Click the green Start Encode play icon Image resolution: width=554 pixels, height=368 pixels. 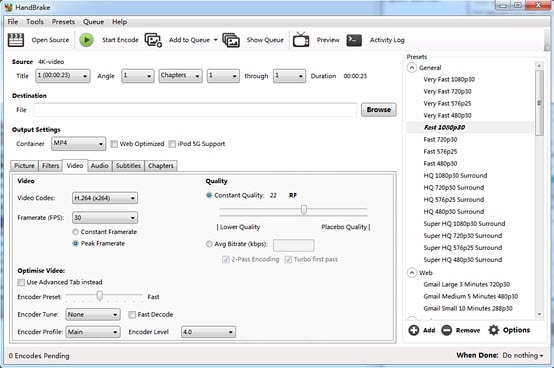coord(86,40)
